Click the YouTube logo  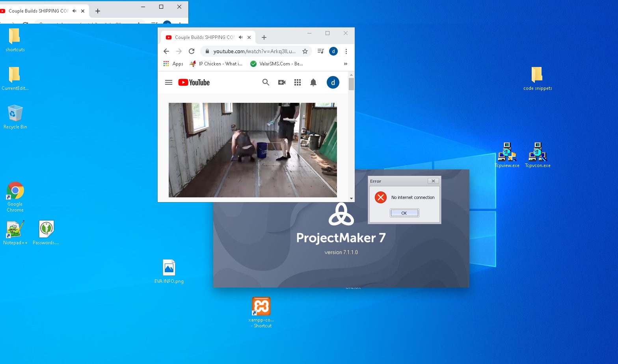[x=194, y=82]
